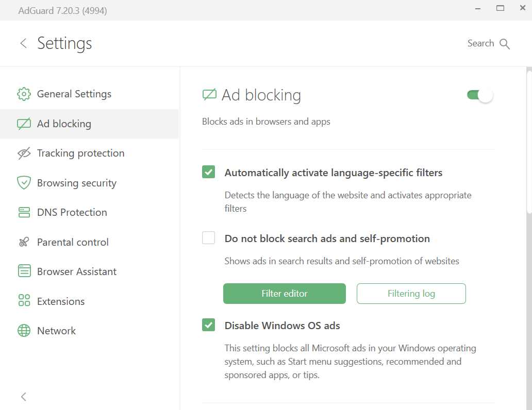This screenshot has height=410, width=532.
Task: Go back using the arrow beside Settings
Action: point(23,43)
